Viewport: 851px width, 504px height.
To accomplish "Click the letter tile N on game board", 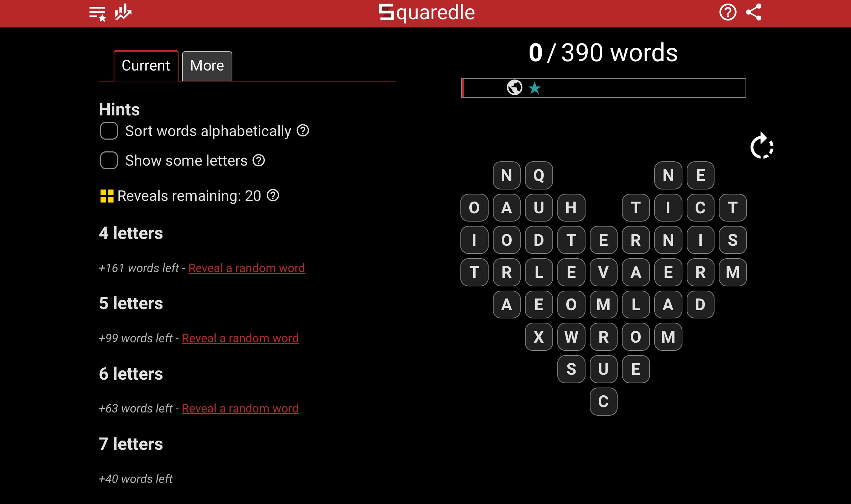I will [x=506, y=175].
